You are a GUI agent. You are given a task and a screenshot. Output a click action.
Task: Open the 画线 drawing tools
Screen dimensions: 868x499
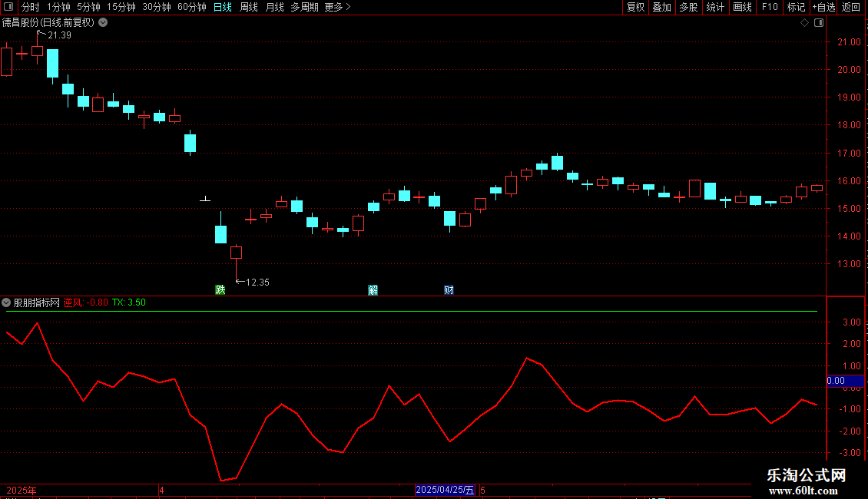click(x=742, y=7)
